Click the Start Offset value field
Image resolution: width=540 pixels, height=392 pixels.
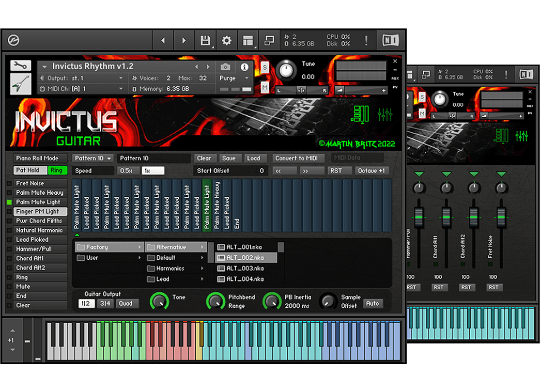pyautogui.click(x=230, y=171)
